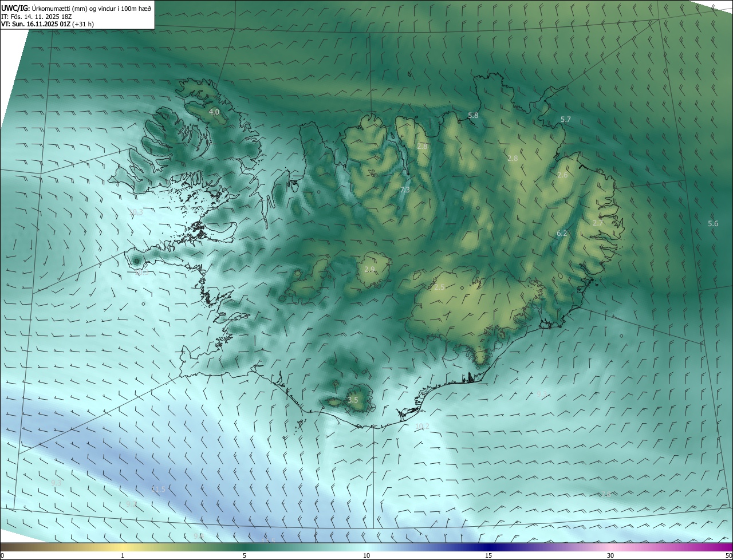This screenshot has width=733, height=560.
Task: Click the colorbar tick label 1
Action: coord(123,555)
